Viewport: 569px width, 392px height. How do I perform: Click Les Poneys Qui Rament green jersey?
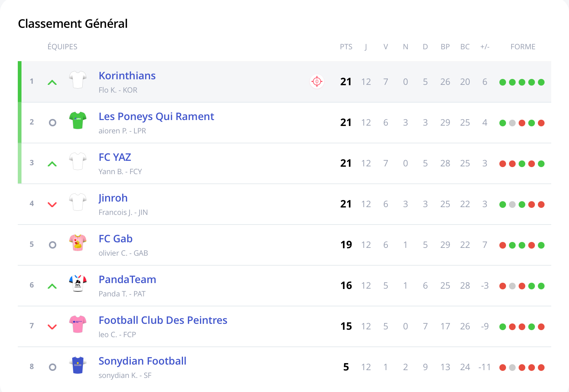click(78, 120)
